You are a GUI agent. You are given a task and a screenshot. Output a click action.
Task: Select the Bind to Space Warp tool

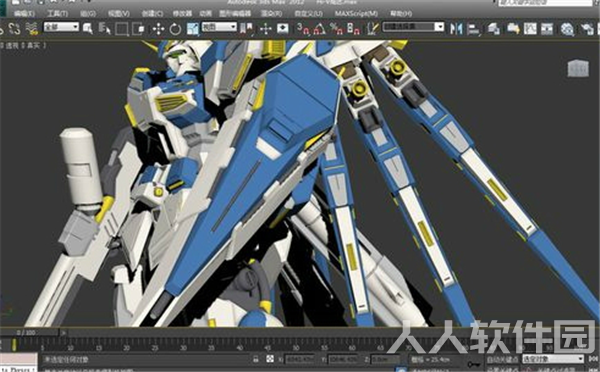[x=32, y=29]
